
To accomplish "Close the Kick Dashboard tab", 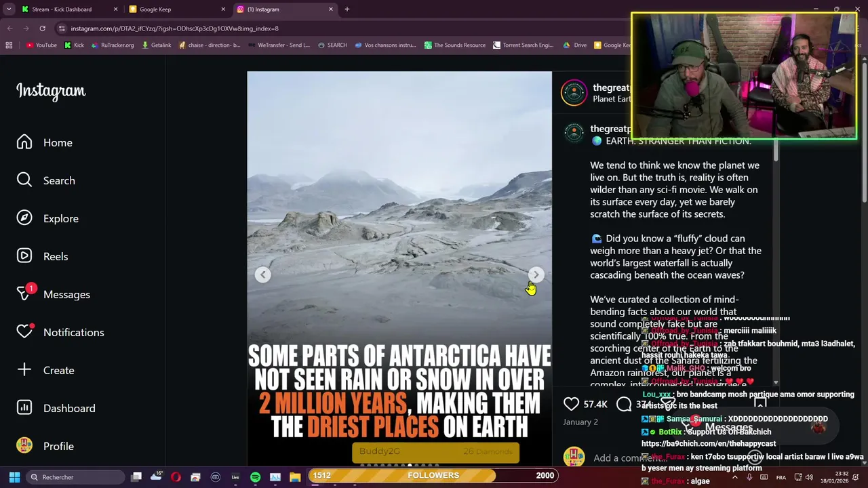I will (115, 9).
